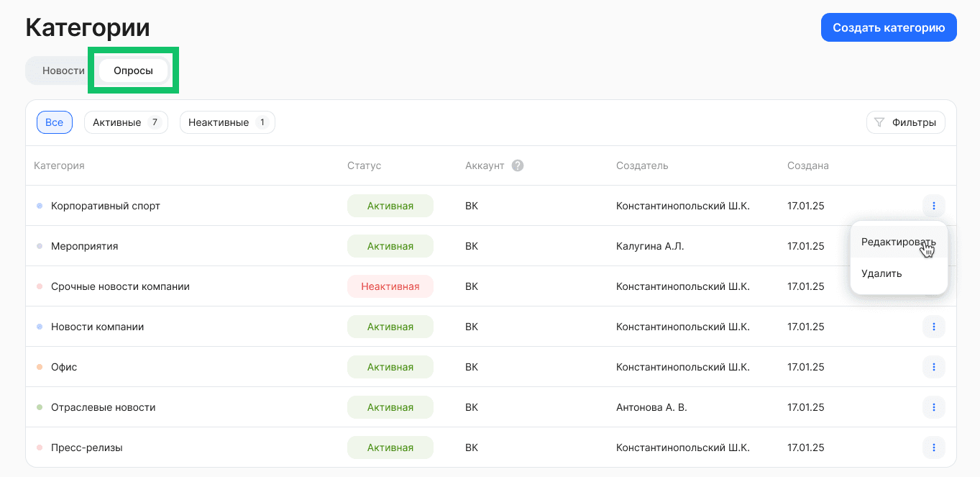Click the Создана column header
This screenshot has height=477, width=980.
pos(807,165)
